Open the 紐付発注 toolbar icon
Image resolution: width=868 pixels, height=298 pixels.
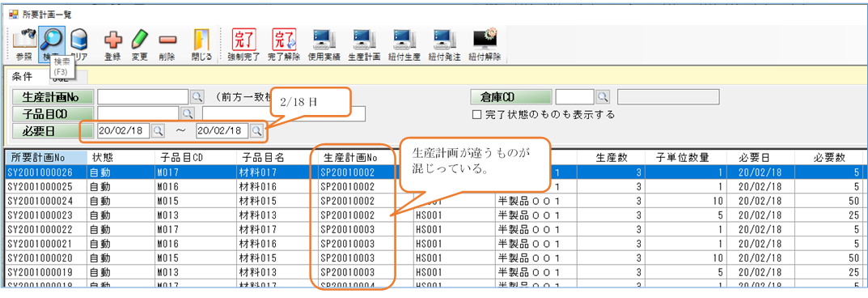tap(445, 44)
